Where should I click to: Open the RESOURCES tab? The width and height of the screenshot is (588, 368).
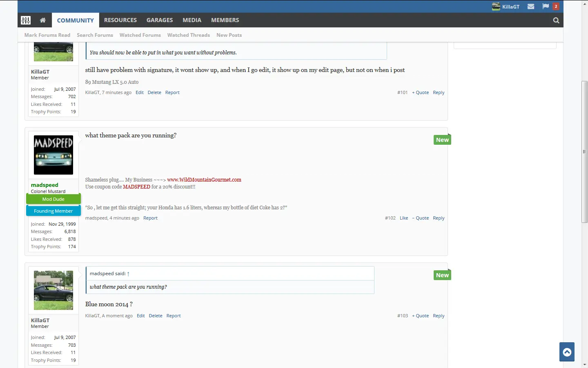click(120, 20)
